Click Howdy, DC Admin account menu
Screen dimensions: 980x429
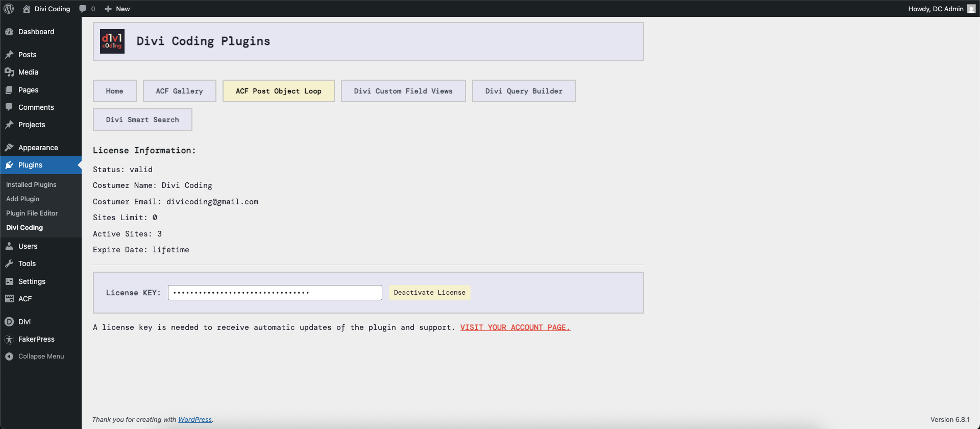pyautogui.click(x=942, y=9)
